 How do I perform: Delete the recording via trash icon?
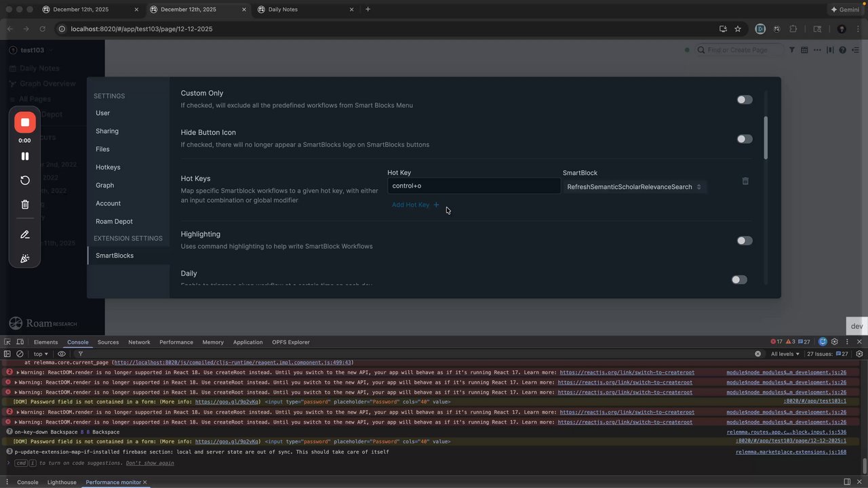25,204
